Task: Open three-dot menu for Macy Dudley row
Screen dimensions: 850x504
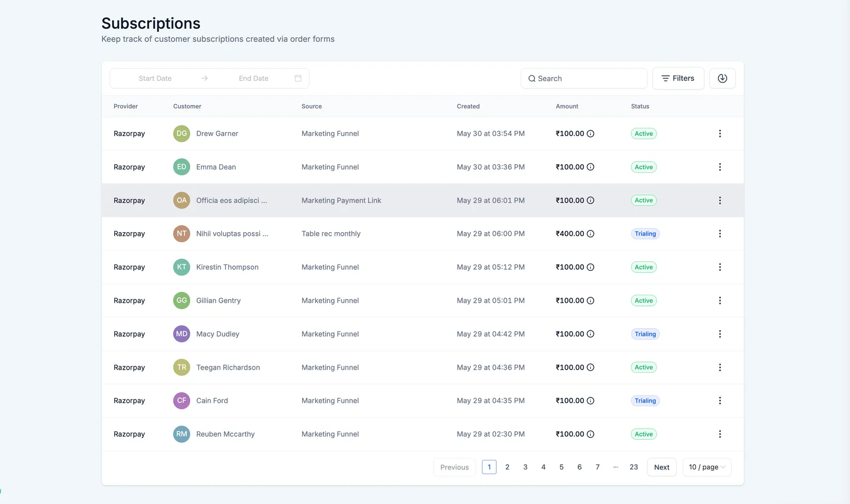Action: tap(720, 334)
